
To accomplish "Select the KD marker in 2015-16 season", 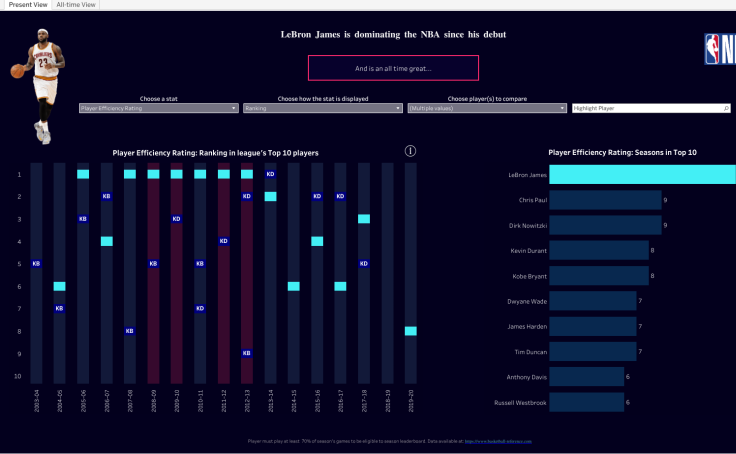I will (x=317, y=196).
